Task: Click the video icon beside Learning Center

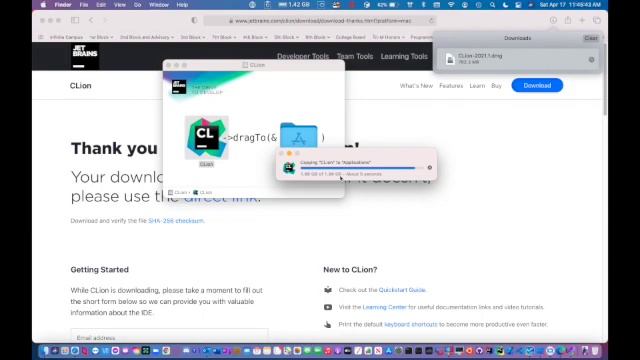Action: (x=328, y=307)
